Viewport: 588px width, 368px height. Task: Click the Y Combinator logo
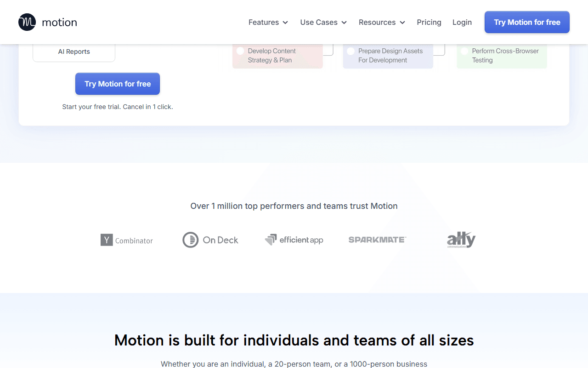pos(127,240)
